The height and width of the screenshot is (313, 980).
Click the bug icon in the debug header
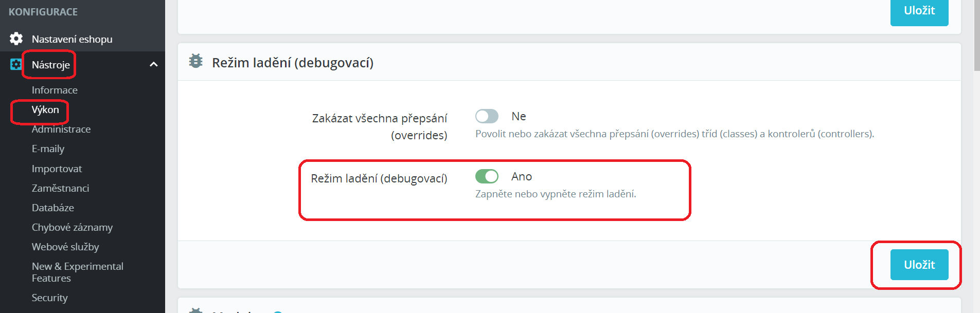[x=195, y=61]
